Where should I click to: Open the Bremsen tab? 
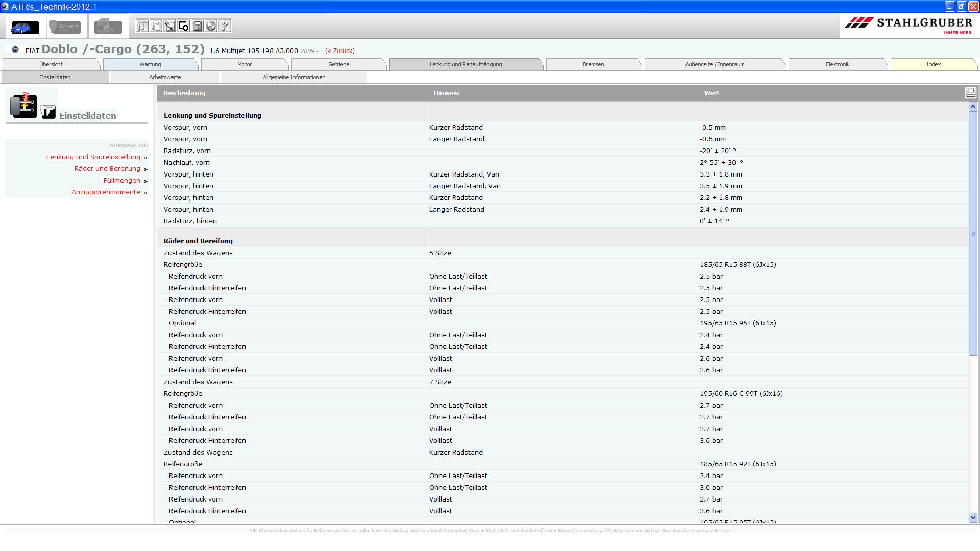pyautogui.click(x=593, y=64)
